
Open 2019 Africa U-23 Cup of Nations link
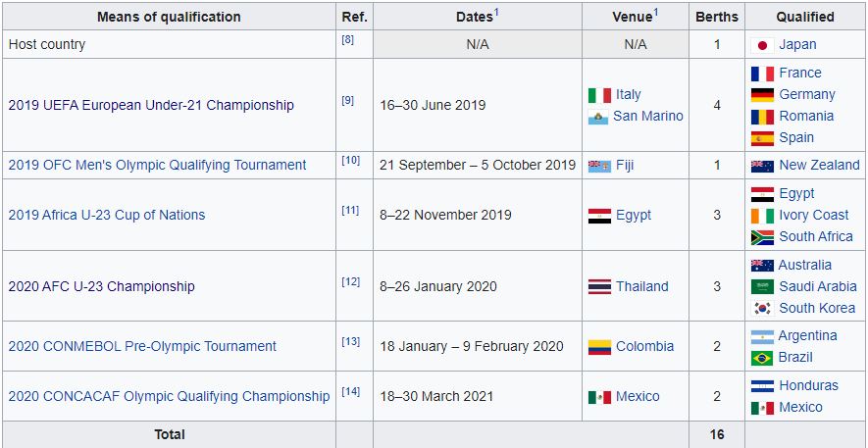(x=107, y=215)
